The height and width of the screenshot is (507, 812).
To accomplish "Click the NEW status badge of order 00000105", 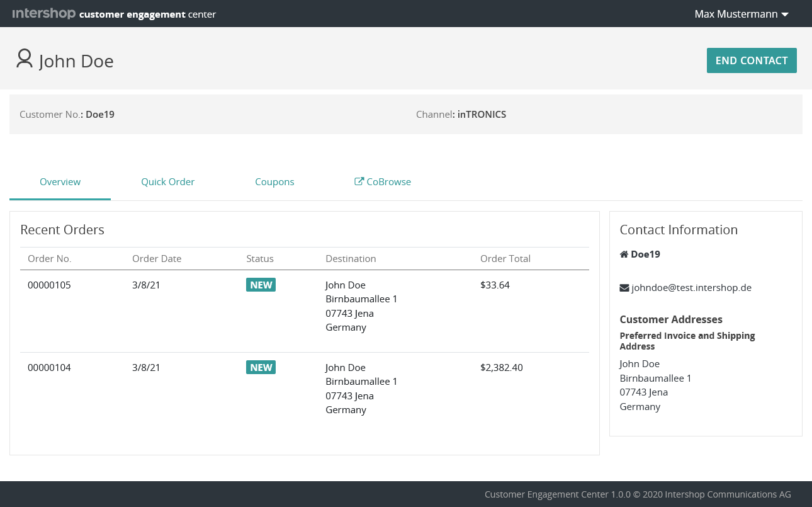I will [261, 285].
